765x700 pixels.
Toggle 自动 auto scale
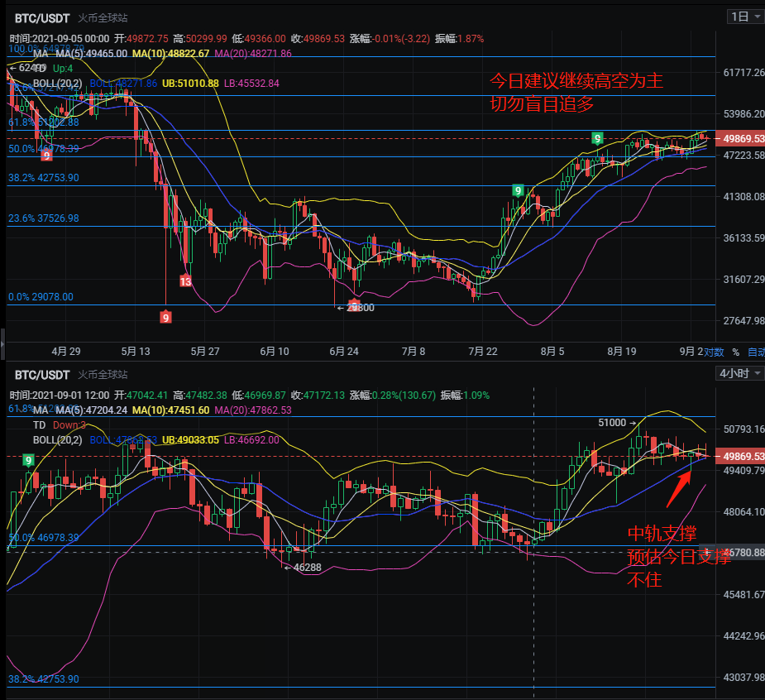click(x=755, y=352)
